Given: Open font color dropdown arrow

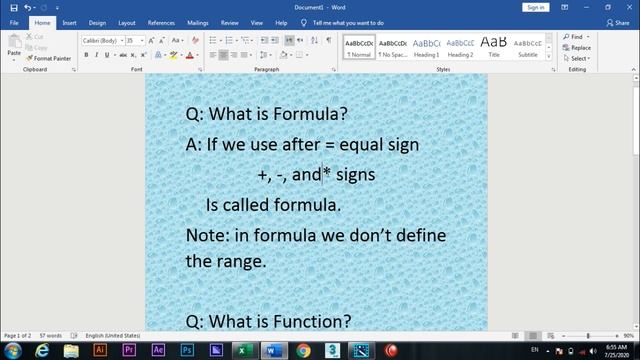Looking at the screenshot, I should [198, 55].
